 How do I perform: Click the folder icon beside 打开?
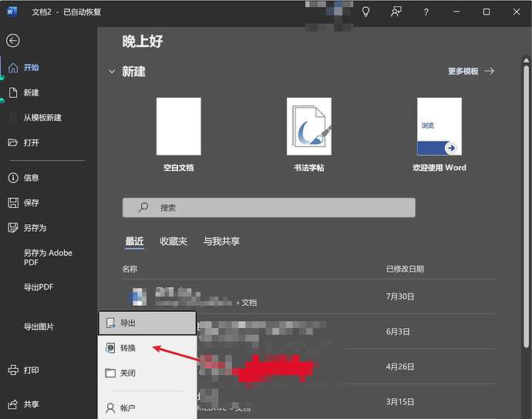13,142
